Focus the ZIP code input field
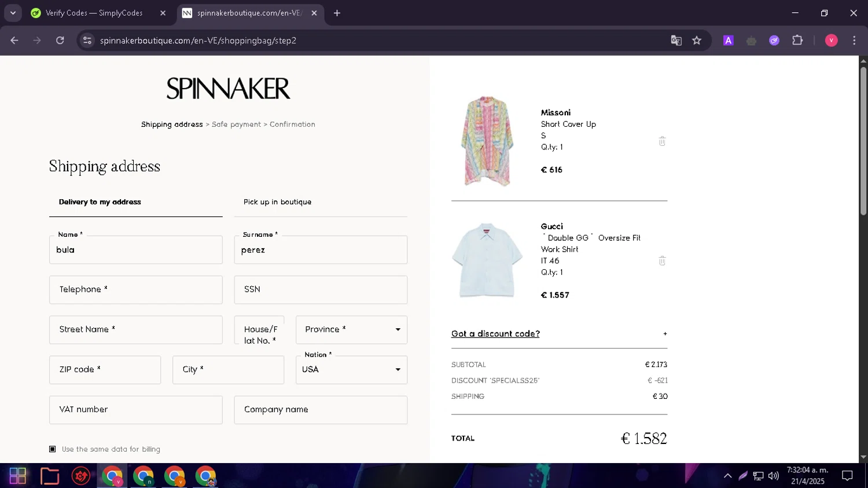Screen dimensions: 868x488 click(105, 370)
